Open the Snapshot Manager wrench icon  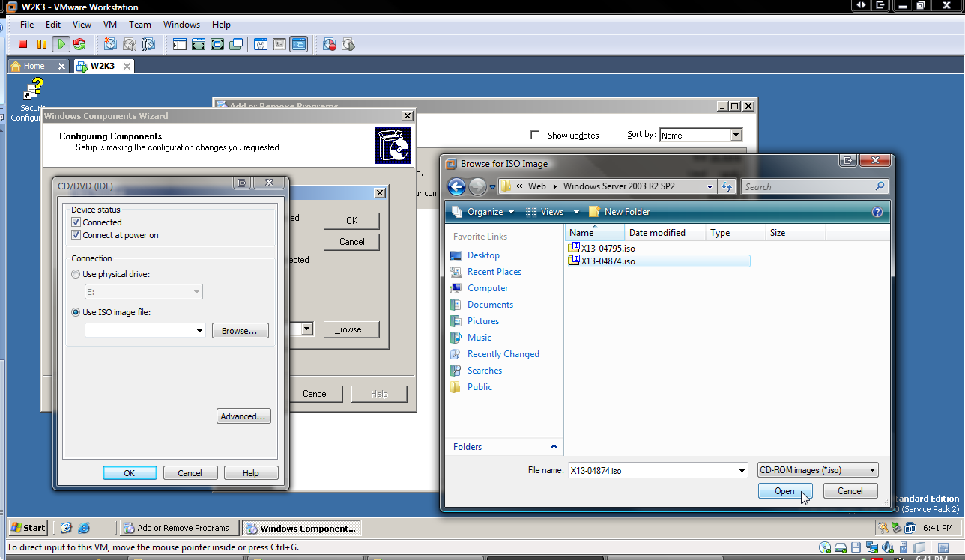coord(148,45)
